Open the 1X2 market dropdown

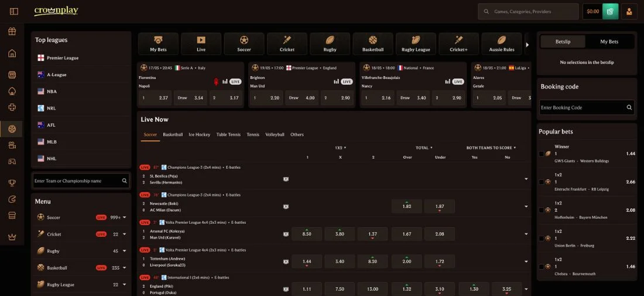click(x=341, y=148)
